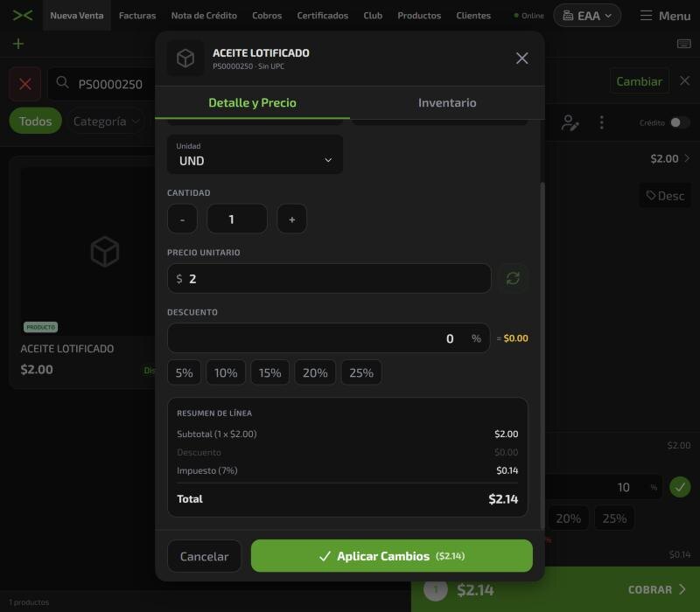Select the Detalle y Precio tab
The image size is (700, 612).
click(x=252, y=102)
